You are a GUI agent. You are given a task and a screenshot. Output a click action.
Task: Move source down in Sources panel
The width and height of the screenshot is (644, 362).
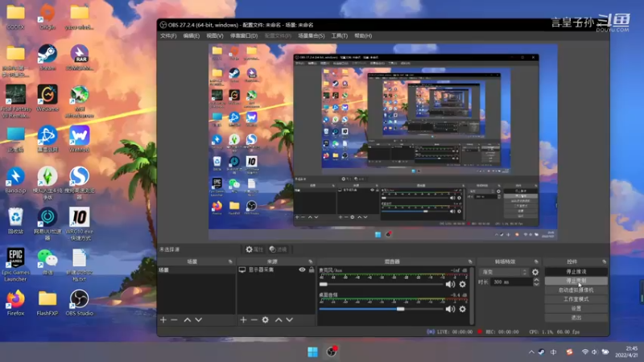(x=290, y=319)
